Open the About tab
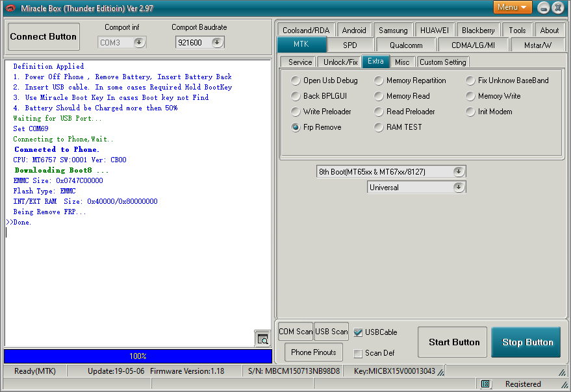The width and height of the screenshot is (571, 392). click(x=549, y=31)
